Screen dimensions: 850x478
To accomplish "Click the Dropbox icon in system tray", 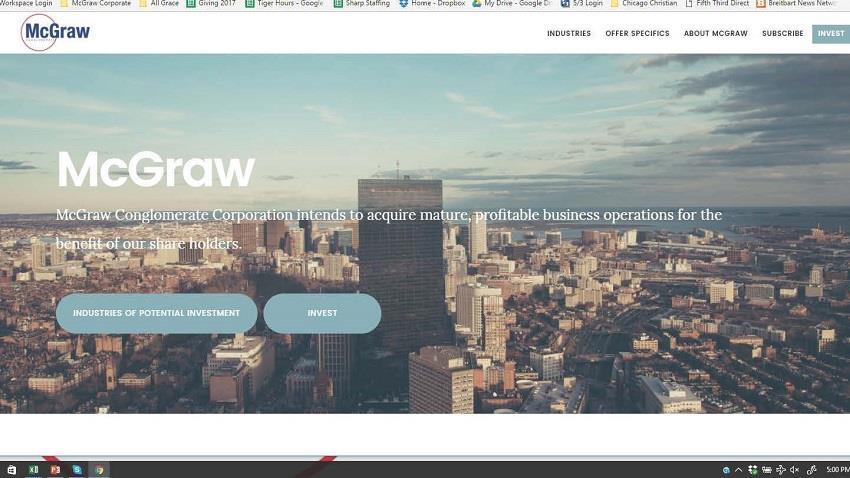I will (x=753, y=469).
